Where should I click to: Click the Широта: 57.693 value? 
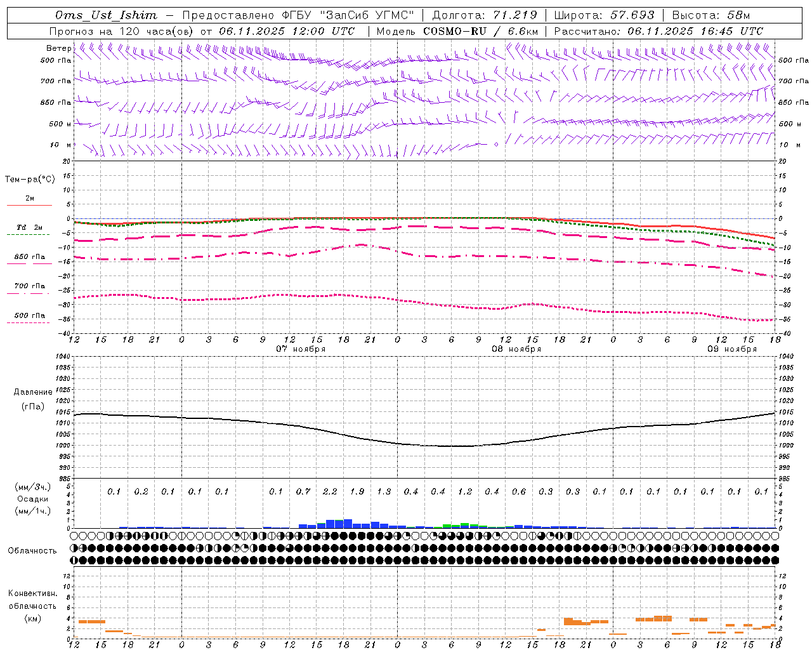[604, 15]
